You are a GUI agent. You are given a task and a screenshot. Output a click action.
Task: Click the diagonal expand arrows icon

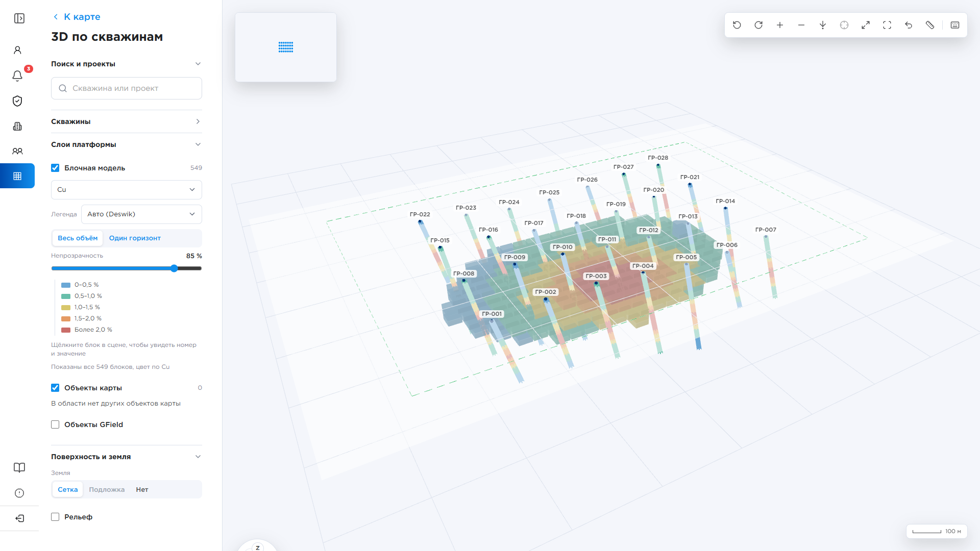[x=866, y=25]
